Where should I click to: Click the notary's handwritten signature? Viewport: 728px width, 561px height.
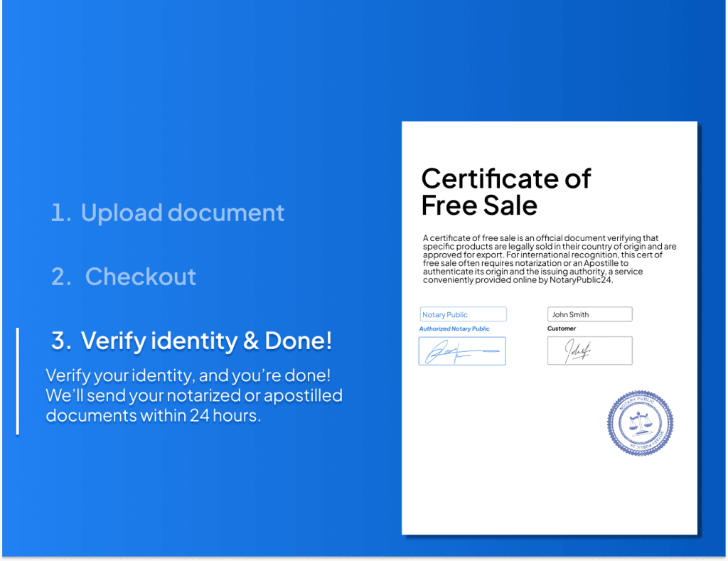tap(461, 351)
